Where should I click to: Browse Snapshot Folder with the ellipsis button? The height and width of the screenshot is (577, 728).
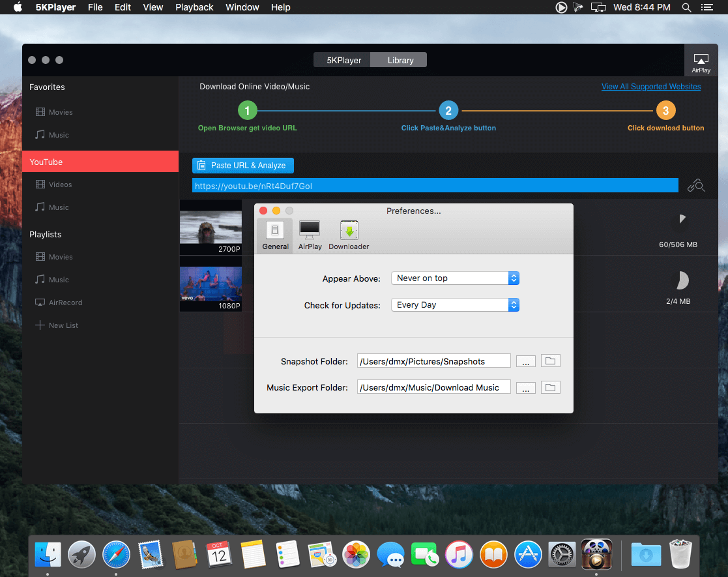pos(525,361)
